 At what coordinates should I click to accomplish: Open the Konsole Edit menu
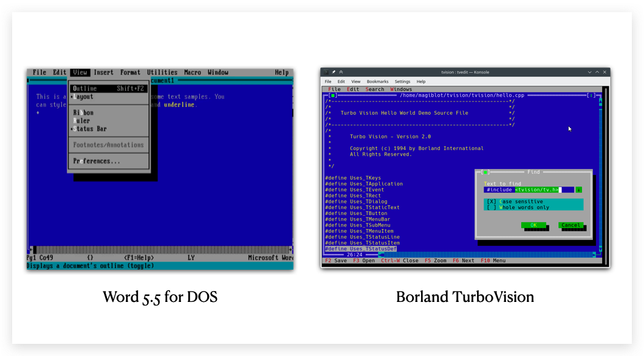coord(341,81)
